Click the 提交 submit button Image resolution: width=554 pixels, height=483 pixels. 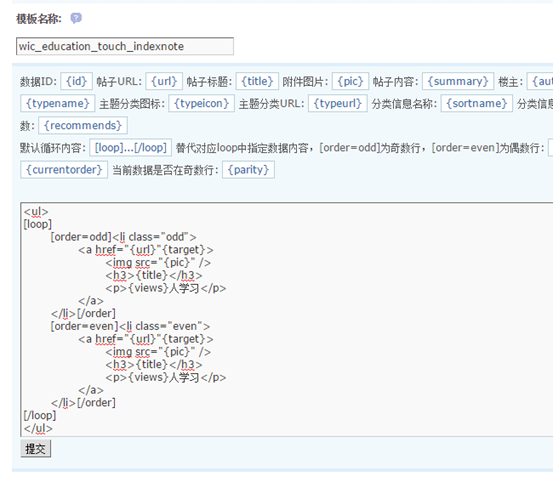pyautogui.click(x=36, y=449)
